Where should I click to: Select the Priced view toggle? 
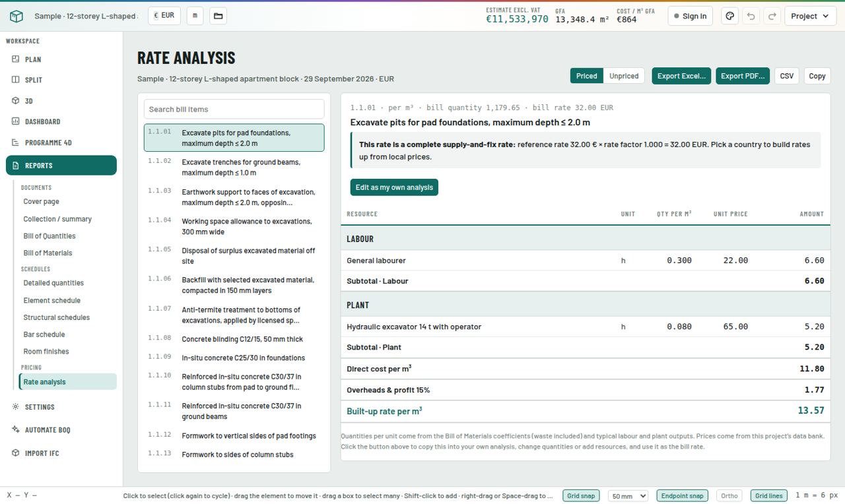(586, 76)
